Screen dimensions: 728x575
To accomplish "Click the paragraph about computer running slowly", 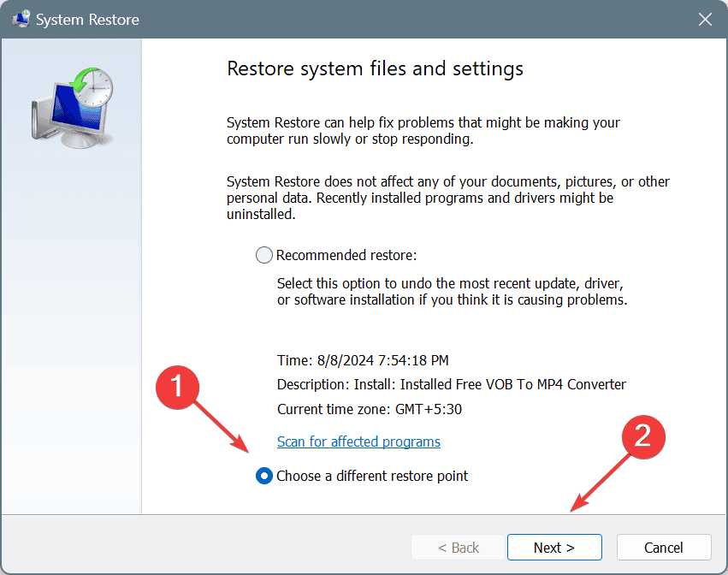I will pyautogui.click(x=423, y=131).
